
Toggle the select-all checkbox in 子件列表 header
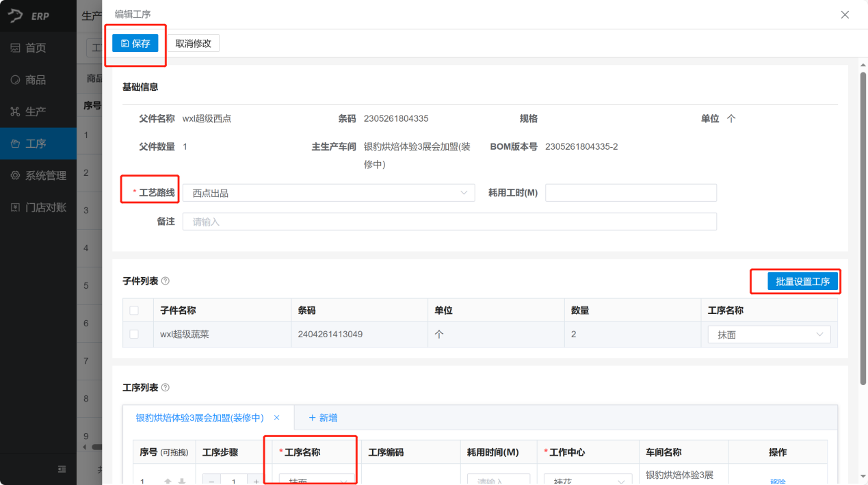(x=134, y=310)
